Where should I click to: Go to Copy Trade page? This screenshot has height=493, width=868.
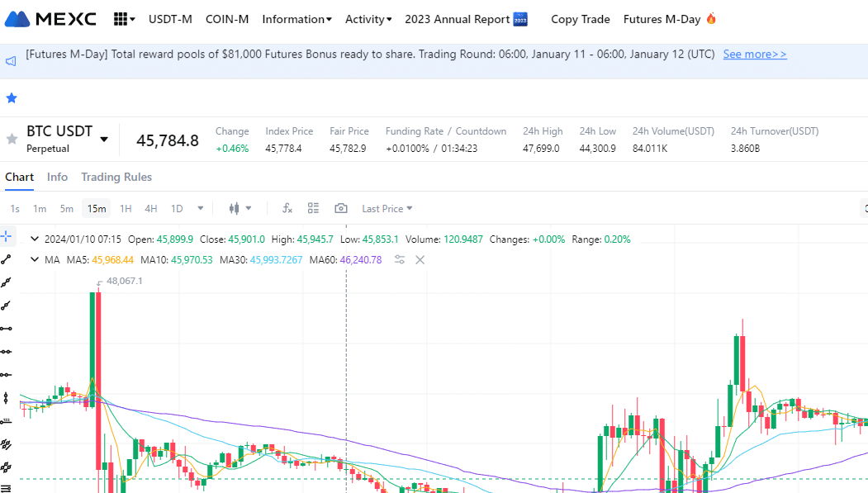click(580, 19)
